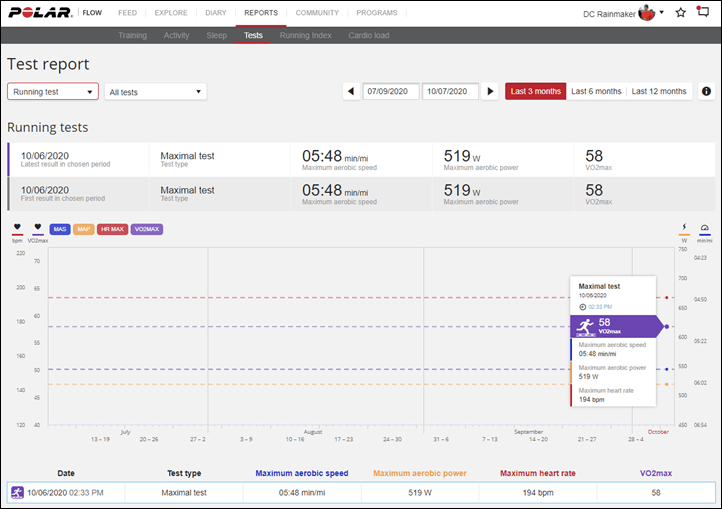
Task: Open the info icon button
Action: (706, 91)
